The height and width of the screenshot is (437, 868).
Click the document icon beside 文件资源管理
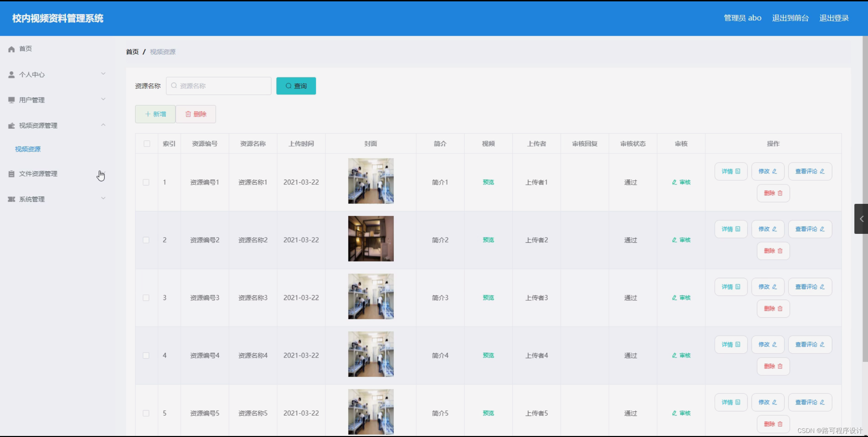point(11,173)
